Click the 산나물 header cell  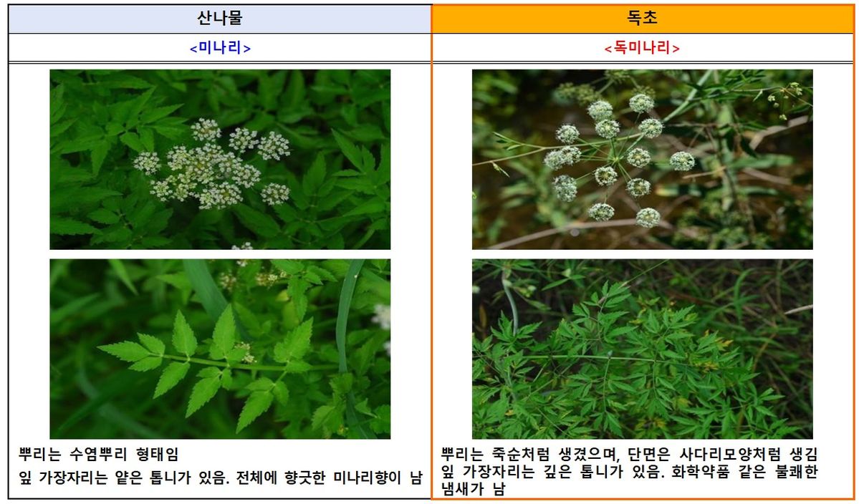pos(220,19)
